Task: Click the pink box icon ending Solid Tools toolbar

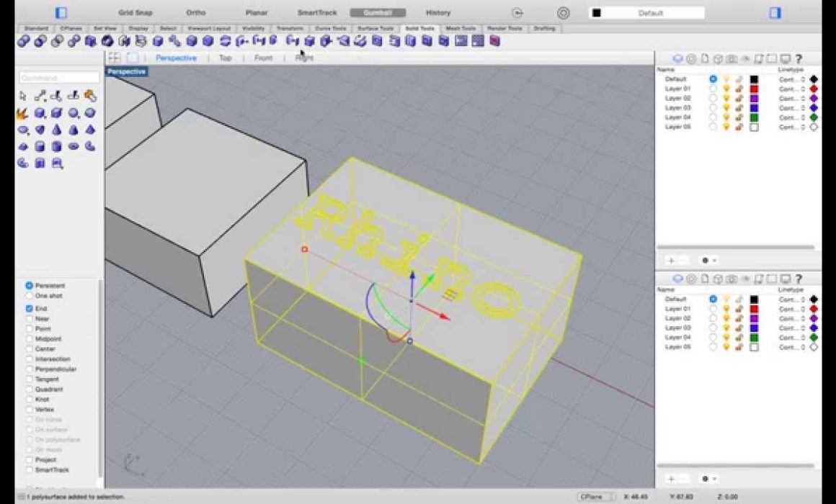Action: 495,41
